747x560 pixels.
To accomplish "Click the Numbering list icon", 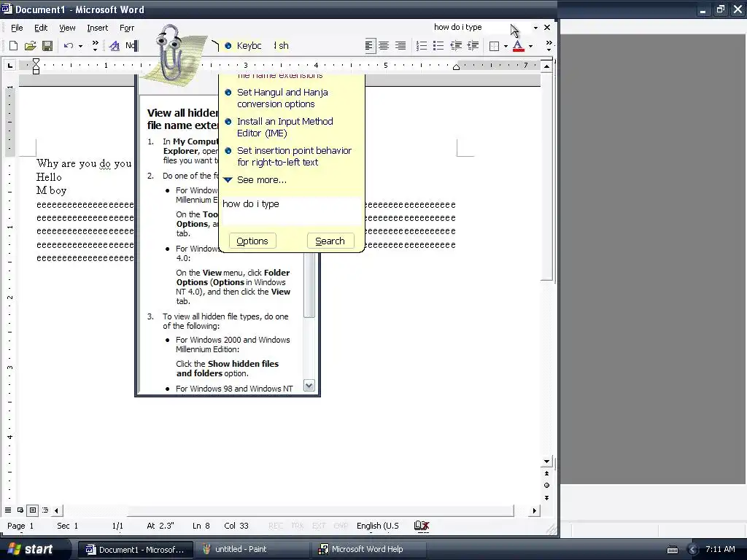I will tap(422, 46).
